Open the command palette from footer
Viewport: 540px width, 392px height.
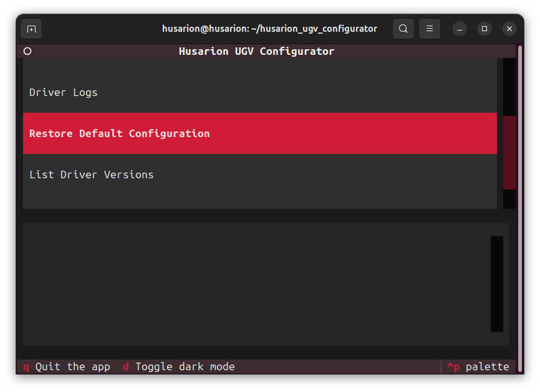coord(478,366)
